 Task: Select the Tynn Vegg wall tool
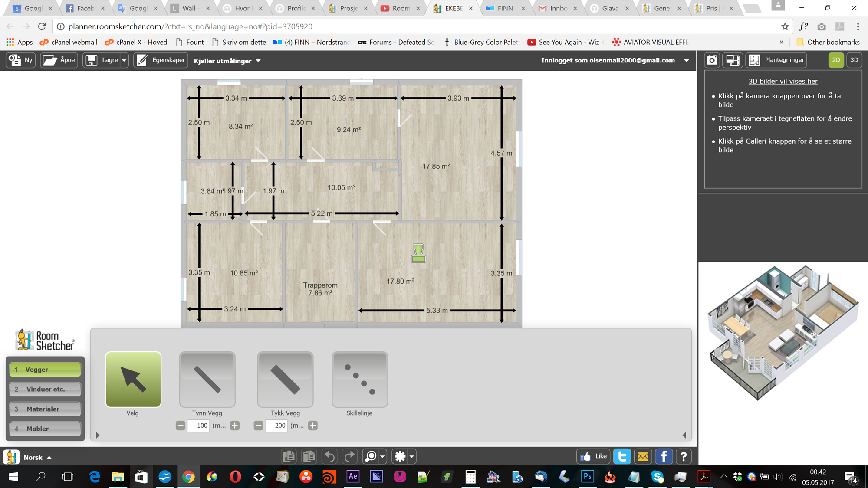207,380
